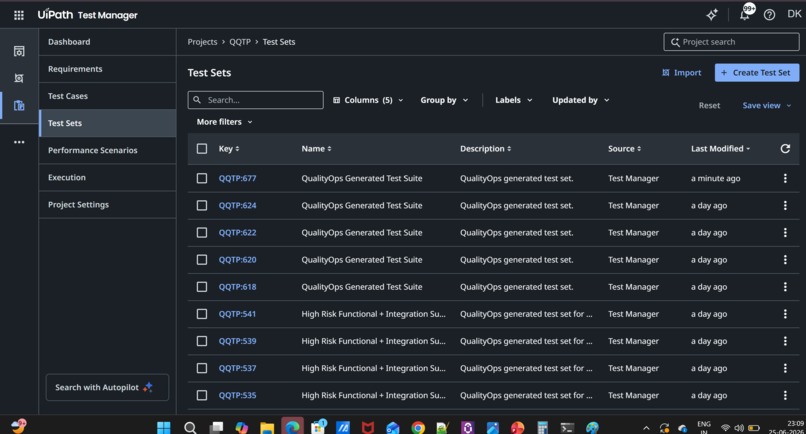Screen dimensions: 806x434
Task: Open File Explorer from taskbar
Action: pyautogui.click(x=267, y=427)
